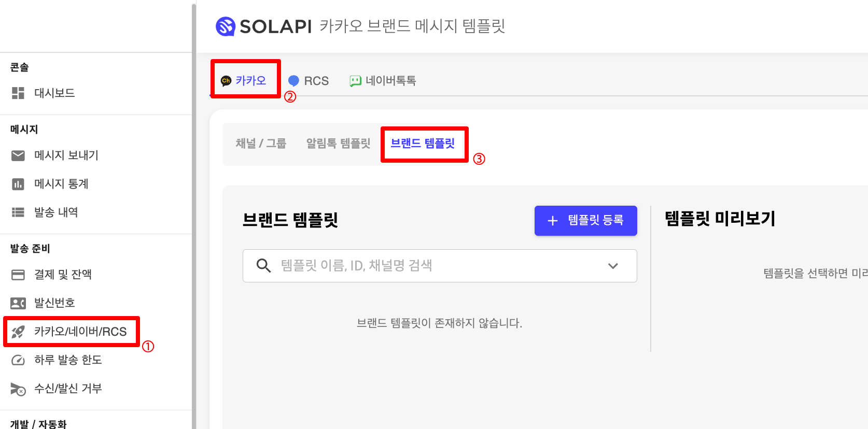The image size is (868, 429).
Task: Select the 브랜드 템플릿 sub-tab
Action: click(423, 144)
